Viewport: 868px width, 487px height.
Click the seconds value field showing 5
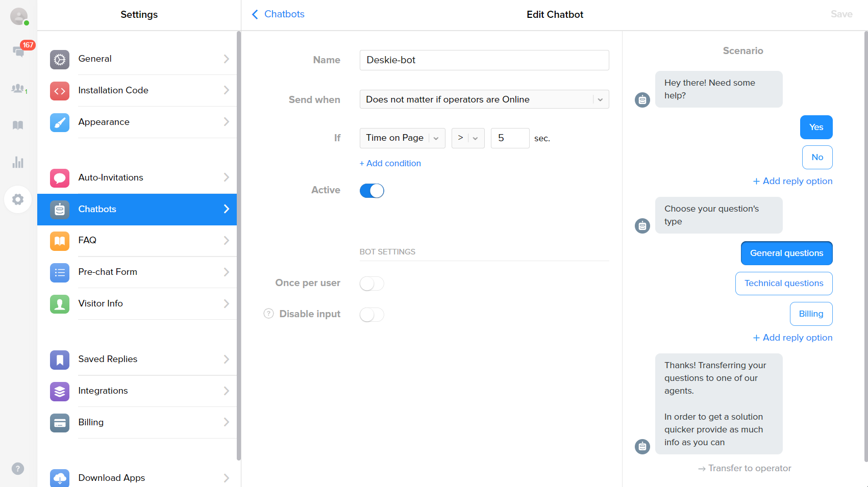click(510, 138)
